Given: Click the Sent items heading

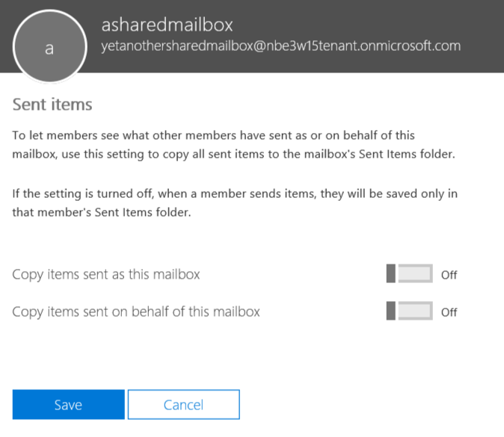Looking at the screenshot, I should (x=52, y=105).
